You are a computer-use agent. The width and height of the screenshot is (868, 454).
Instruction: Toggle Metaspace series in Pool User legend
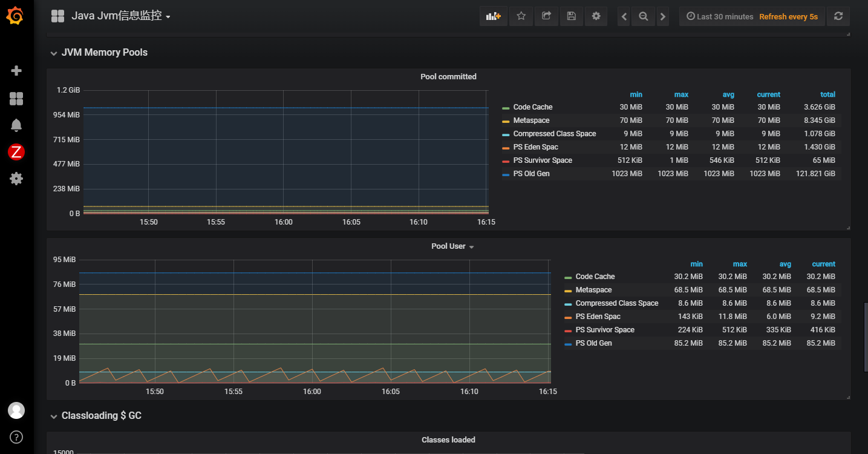pos(593,290)
